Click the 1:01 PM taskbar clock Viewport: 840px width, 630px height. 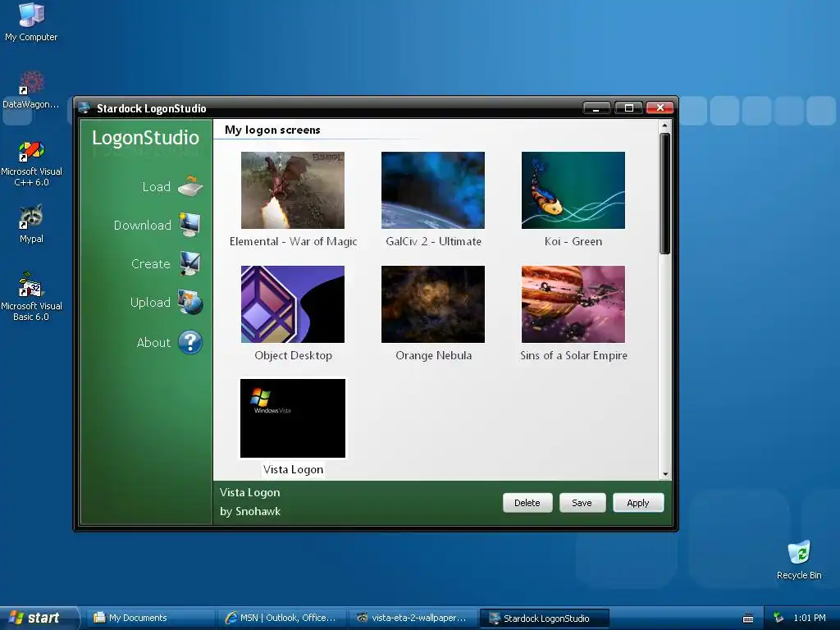[x=810, y=619]
